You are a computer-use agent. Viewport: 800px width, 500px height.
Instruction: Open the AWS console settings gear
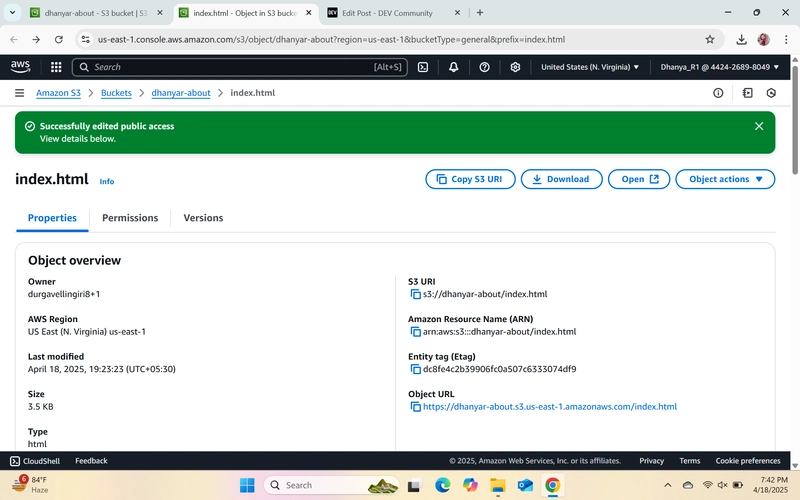click(x=515, y=67)
